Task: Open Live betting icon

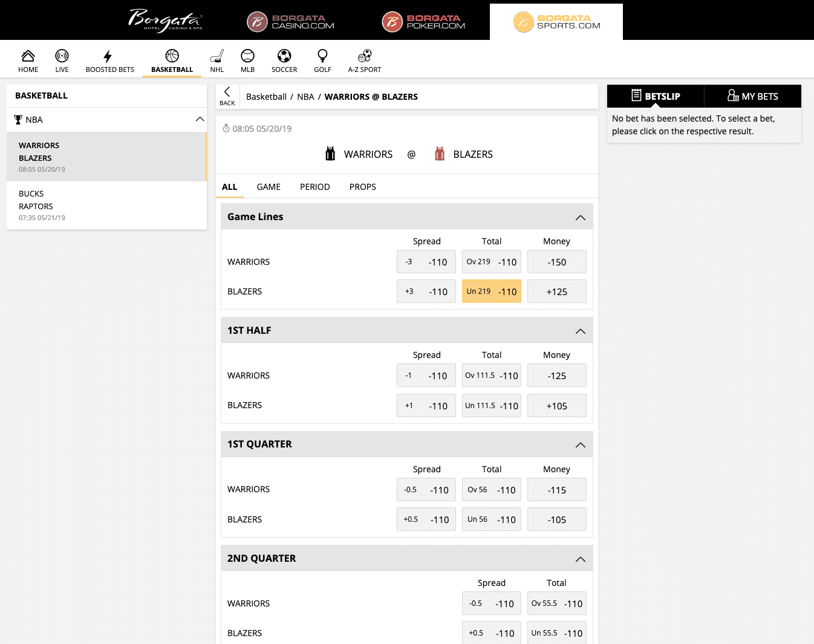Action: (x=62, y=56)
